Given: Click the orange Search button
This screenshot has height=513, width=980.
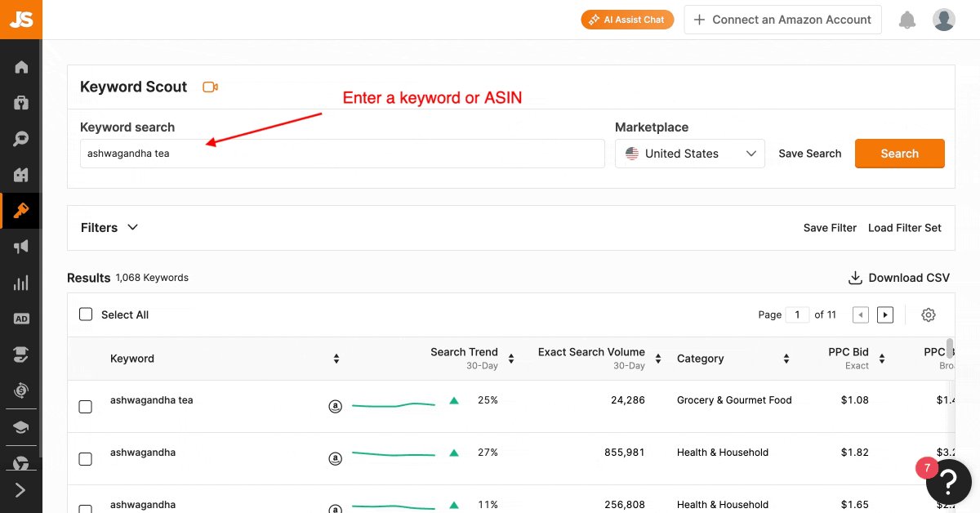Looking at the screenshot, I should coord(900,154).
